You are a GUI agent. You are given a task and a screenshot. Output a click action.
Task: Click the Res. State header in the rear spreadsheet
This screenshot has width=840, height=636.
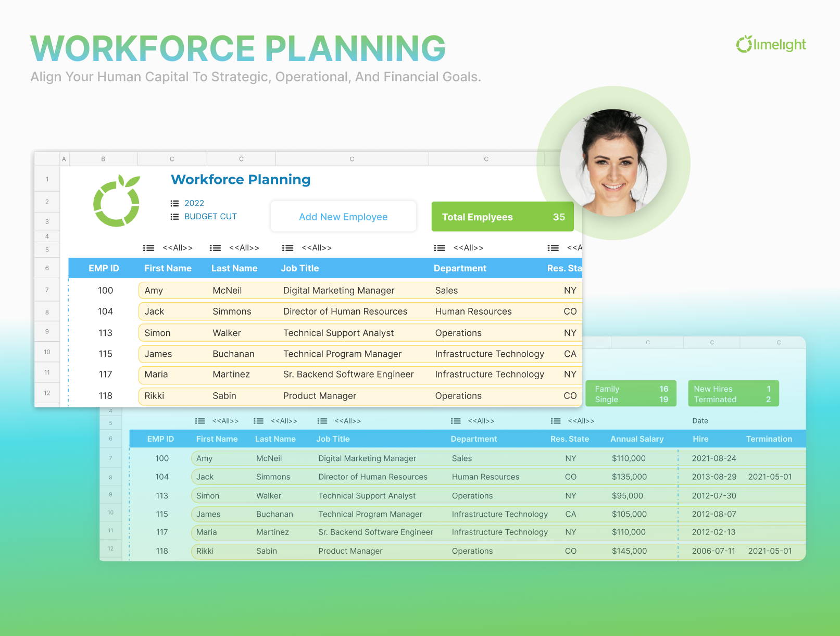[x=570, y=439]
